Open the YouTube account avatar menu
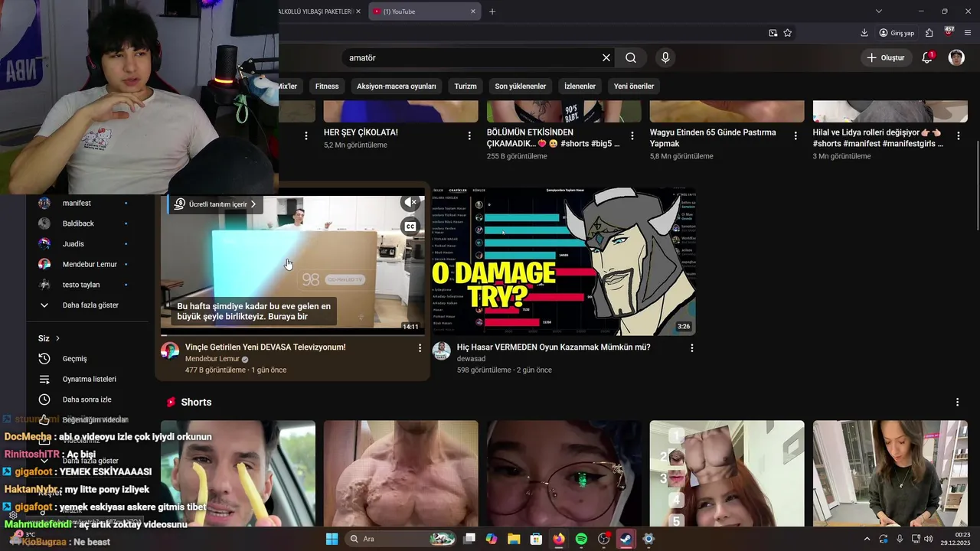Viewport: 980px width, 551px height. (x=956, y=57)
